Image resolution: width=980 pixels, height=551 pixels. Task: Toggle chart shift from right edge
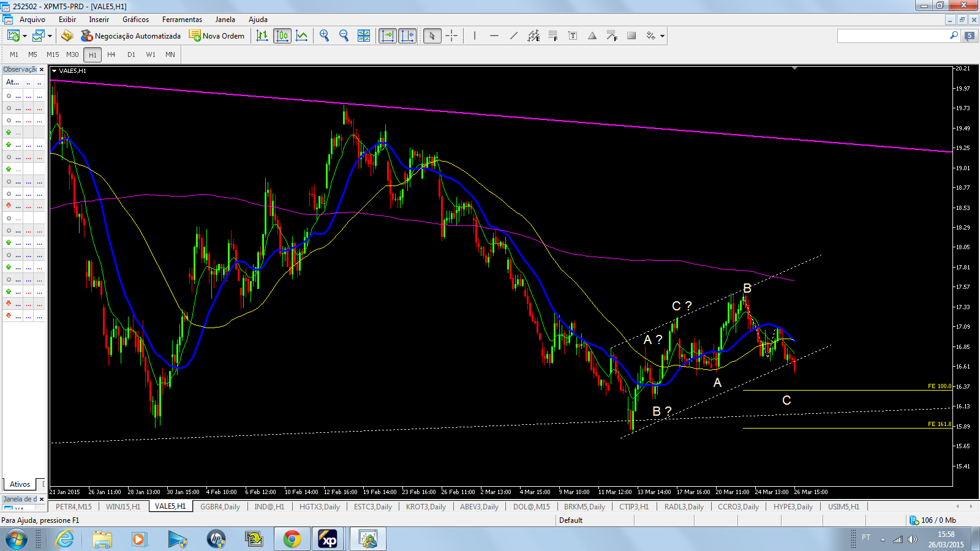pyautogui.click(x=407, y=36)
